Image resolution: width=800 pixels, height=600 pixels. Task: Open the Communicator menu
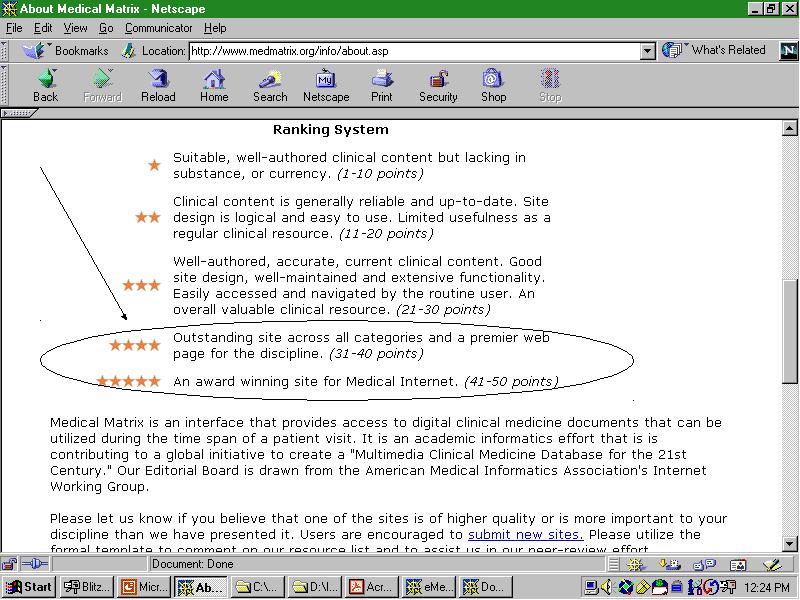click(159, 28)
